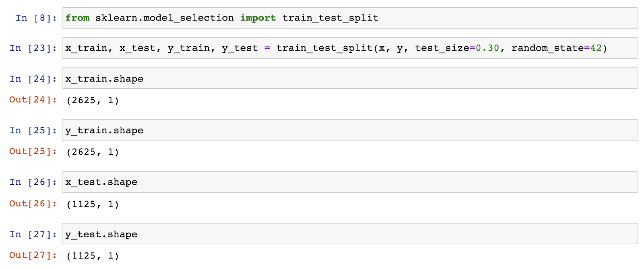Click the In [26] prompt label
The image size is (644, 268).
33,182
